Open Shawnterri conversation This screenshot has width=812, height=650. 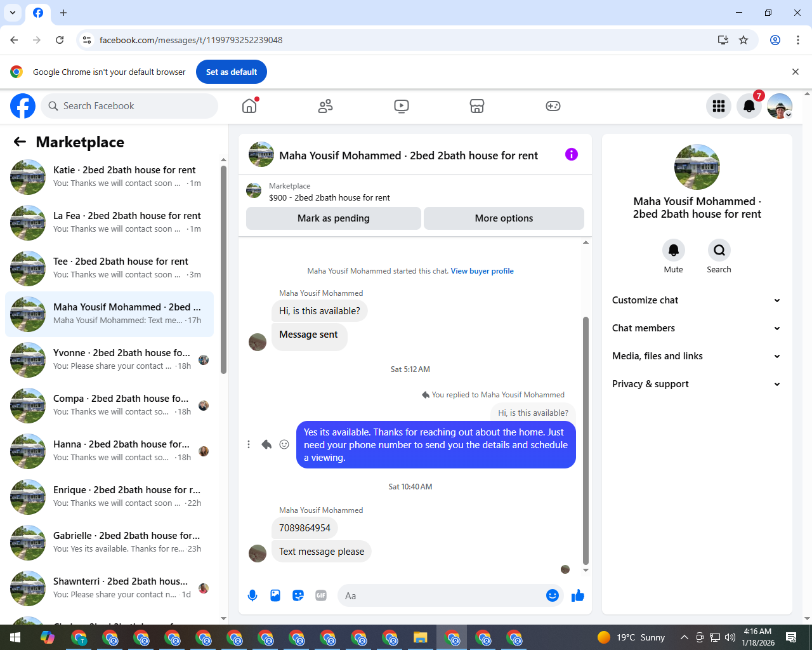pos(109,588)
